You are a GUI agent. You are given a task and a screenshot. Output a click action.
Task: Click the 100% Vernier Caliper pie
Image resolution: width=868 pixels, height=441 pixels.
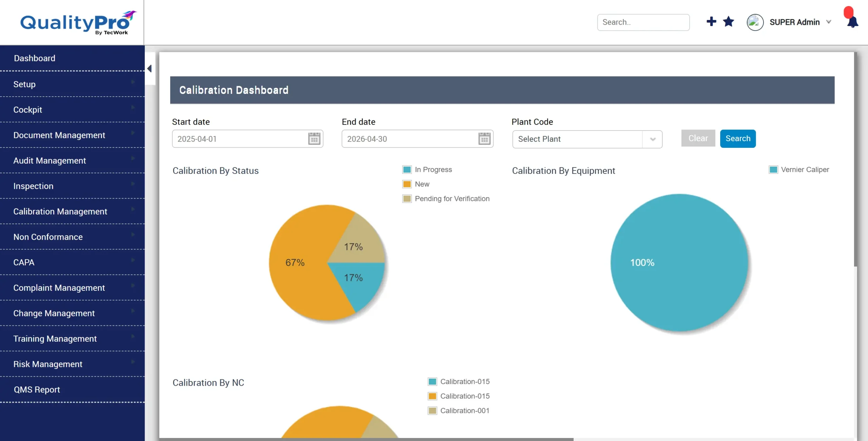pyautogui.click(x=679, y=262)
